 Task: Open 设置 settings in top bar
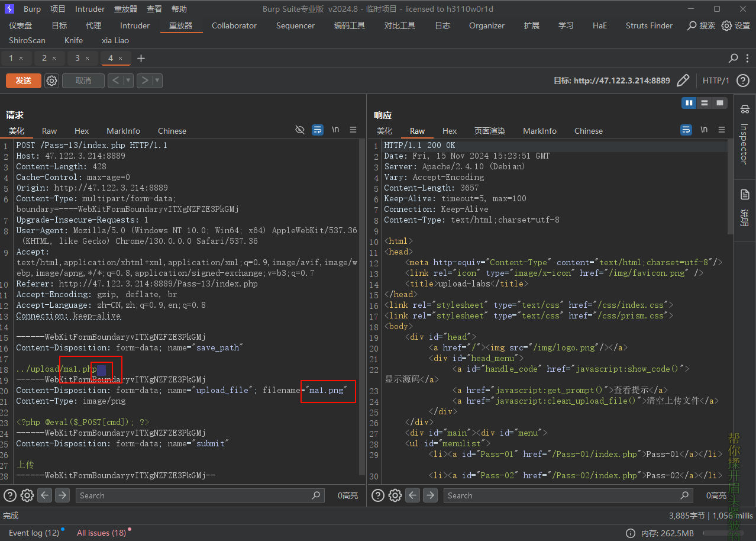tap(736, 25)
